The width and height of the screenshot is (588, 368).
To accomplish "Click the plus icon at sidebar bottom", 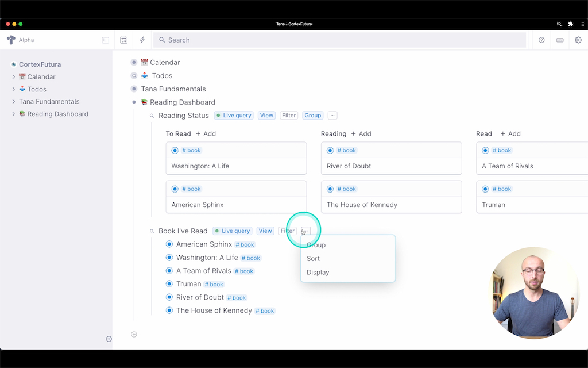I will point(109,339).
